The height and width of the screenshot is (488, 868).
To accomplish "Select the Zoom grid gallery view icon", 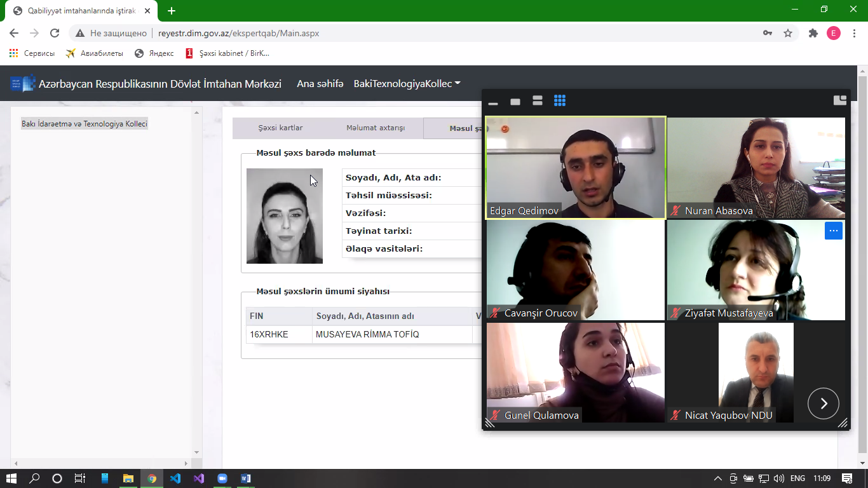I will (x=560, y=101).
